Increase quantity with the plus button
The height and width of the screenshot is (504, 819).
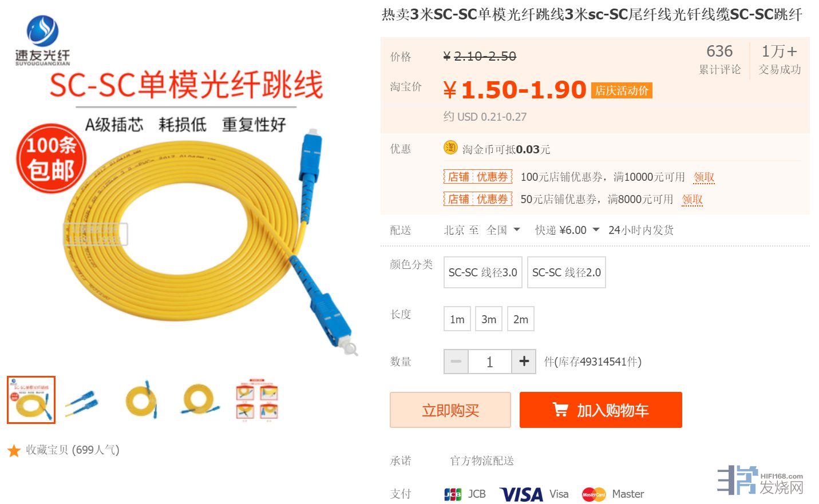coord(524,362)
